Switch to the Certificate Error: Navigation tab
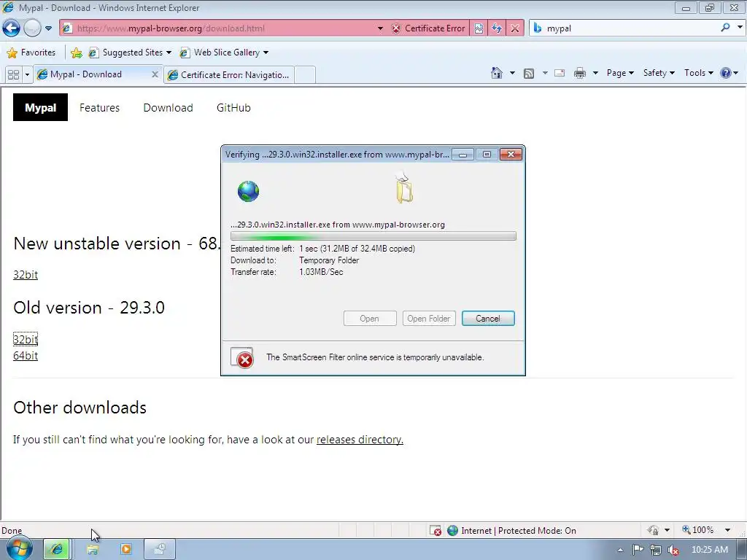 pyautogui.click(x=229, y=75)
